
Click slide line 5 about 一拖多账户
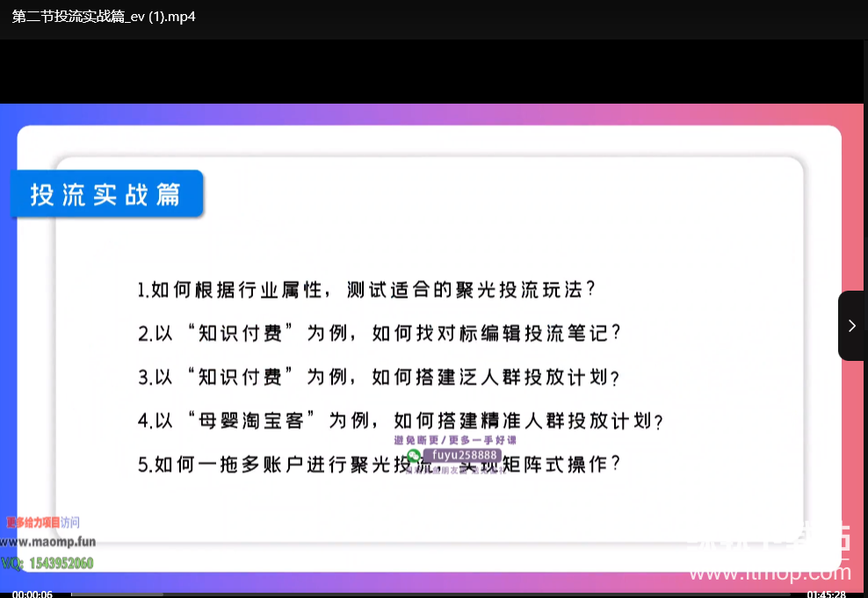pyautogui.click(x=380, y=465)
